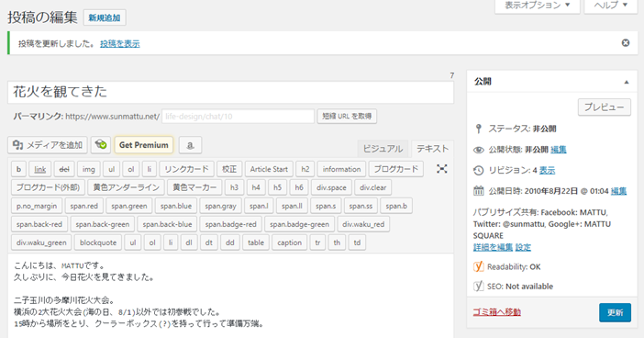This screenshot has height=338, width=644.
Task: Click div.waku_green quicktag button
Action: click(41, 242)
